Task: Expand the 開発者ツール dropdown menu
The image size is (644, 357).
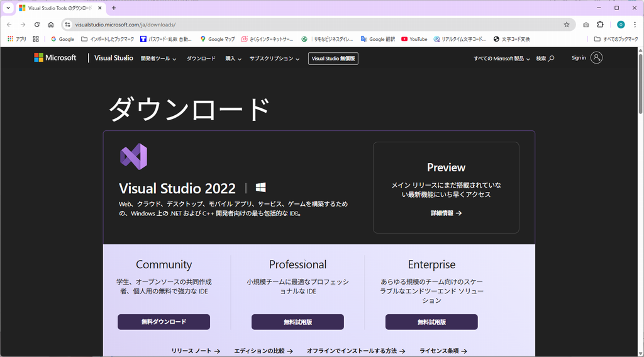Action: [158, 59]
